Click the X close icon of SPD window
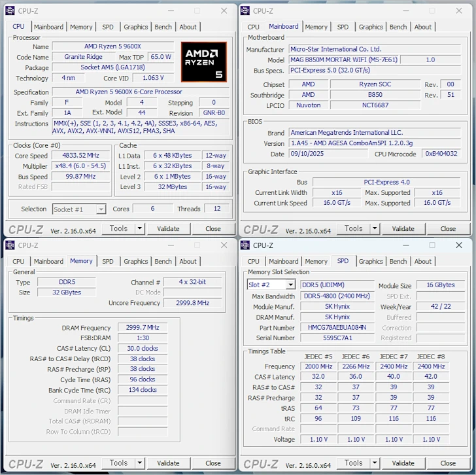This screenshot has height=475, width=476. pyautogui.click(x=459, y=245)
